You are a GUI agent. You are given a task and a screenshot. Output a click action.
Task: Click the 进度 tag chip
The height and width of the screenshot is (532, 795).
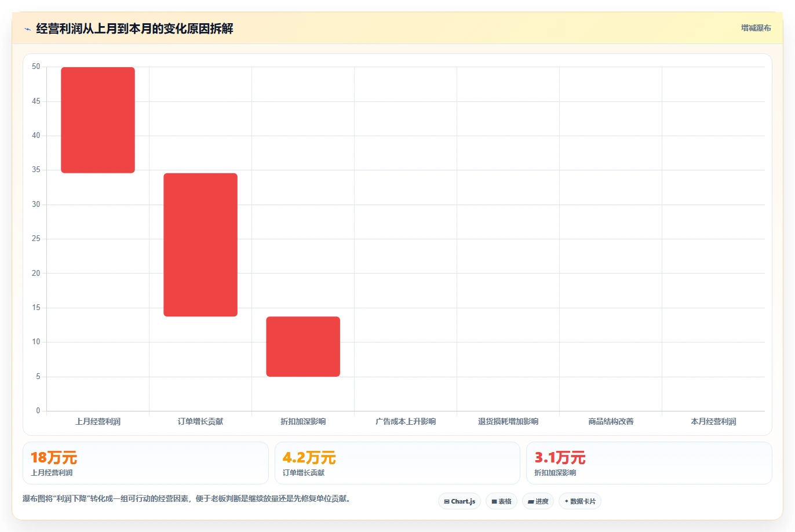(x=538, y=501)
